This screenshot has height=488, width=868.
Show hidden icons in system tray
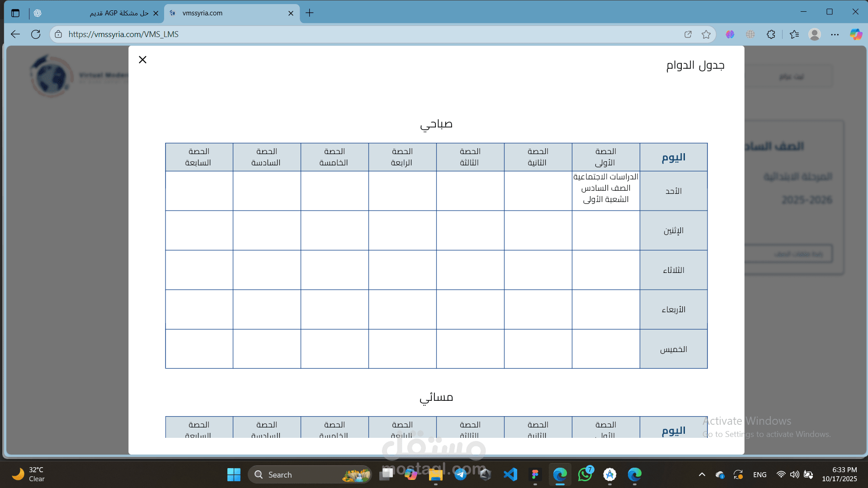(x=702, y=474)
